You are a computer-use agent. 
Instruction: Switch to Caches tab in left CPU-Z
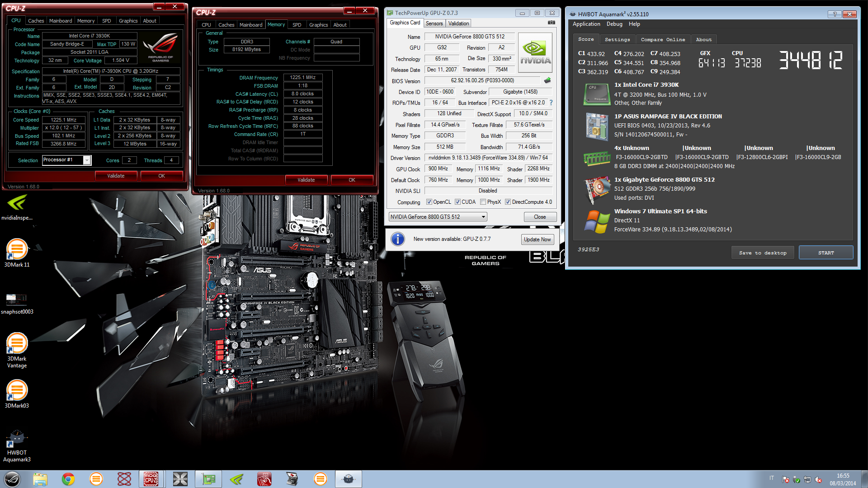(36, 21)
